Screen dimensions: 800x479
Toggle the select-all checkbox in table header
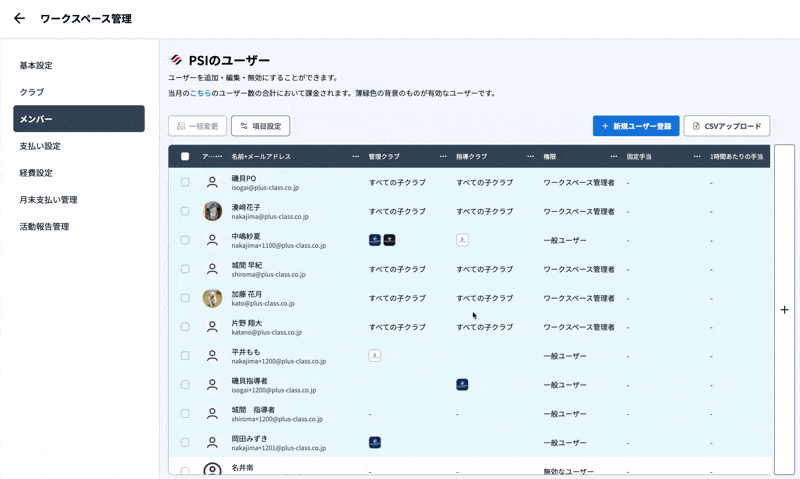tap(185, 157)
